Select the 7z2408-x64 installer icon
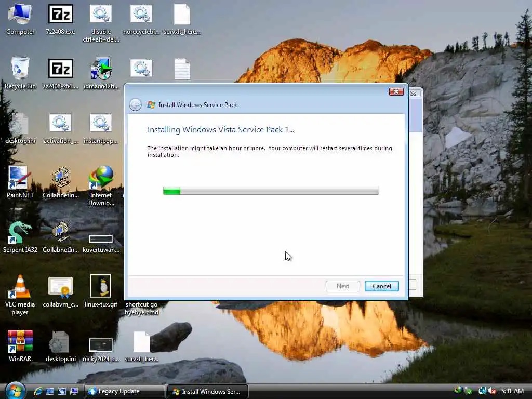532x399 pixels. pos(60,73)
